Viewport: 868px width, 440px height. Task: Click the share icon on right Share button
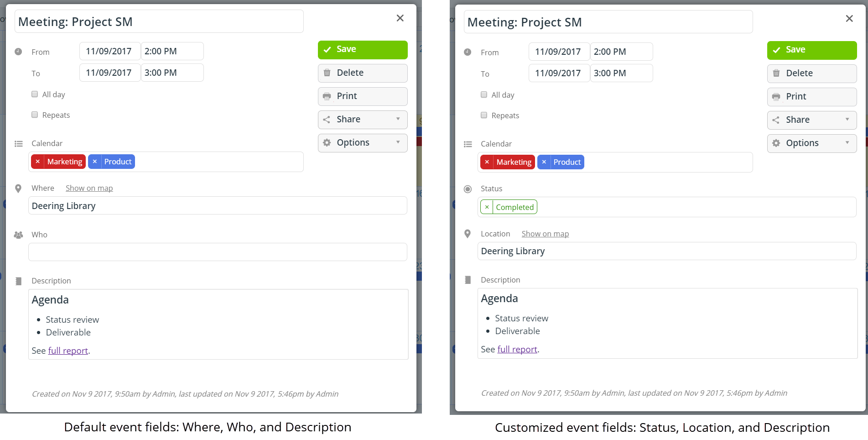(776, 120)
